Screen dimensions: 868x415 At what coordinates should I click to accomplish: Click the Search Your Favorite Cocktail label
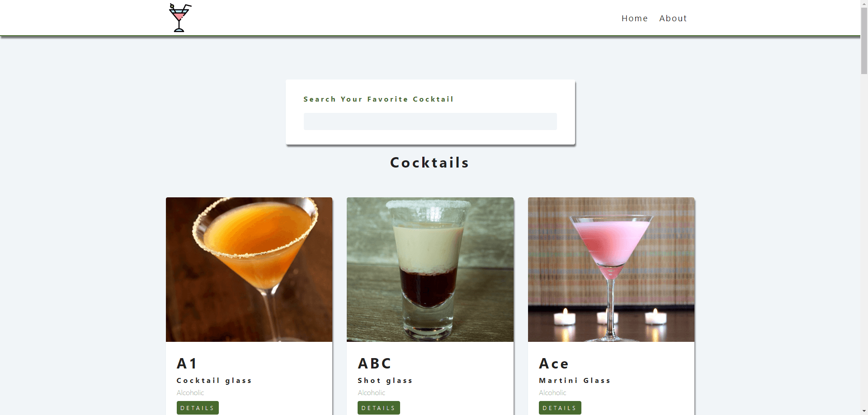[x=378, y=99]
